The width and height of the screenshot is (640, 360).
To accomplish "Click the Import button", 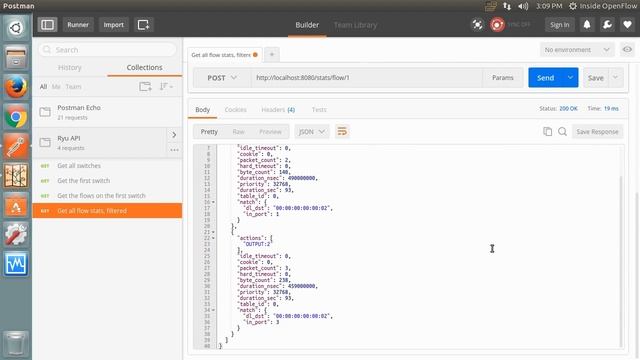I will 113,25.
